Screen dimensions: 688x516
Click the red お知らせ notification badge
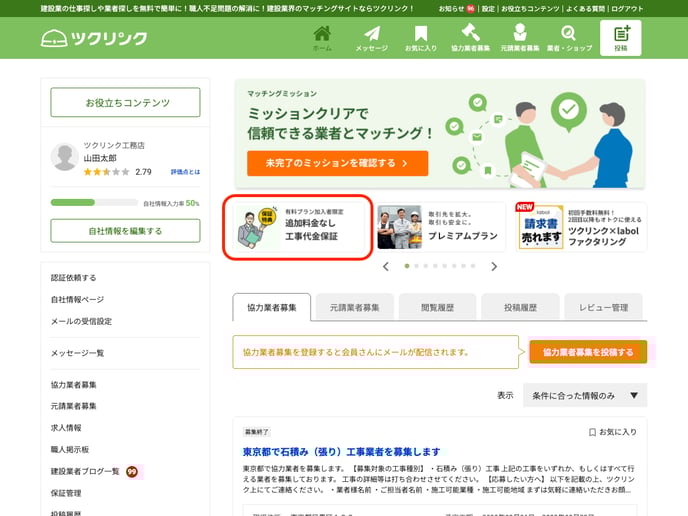pos(470,8)
